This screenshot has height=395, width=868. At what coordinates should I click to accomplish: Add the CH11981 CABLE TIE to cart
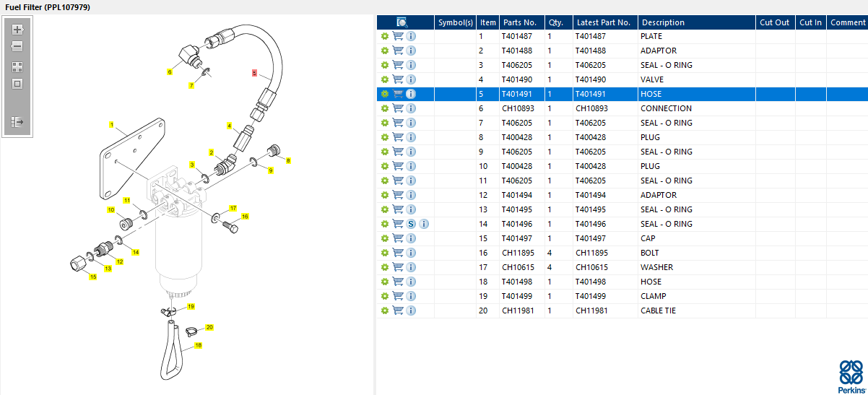click(x=398, y=311)
